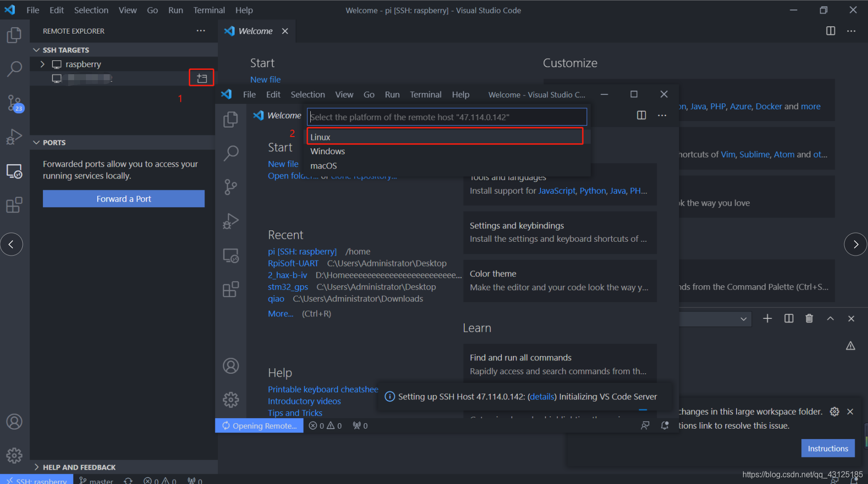
Task: Open Manage gear in front window
Action: point(231,399)
